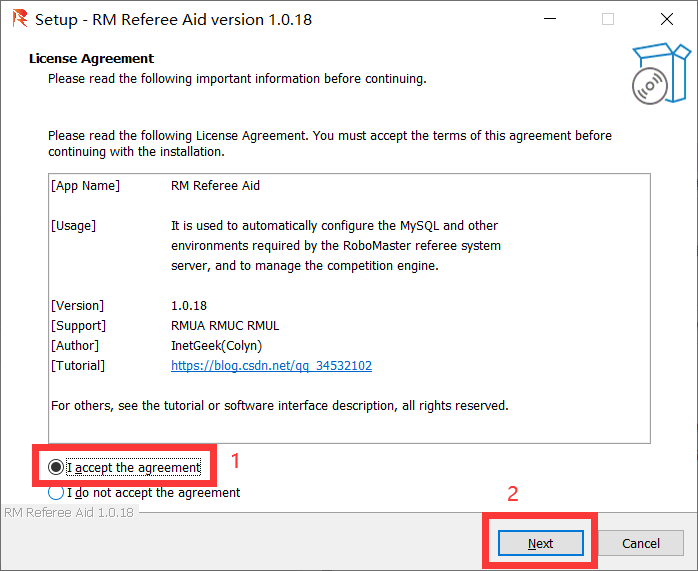Image resolution: width=698 pixels, height=571 pixels.
Task: Click the "[Version]" label
Action: 77,306
